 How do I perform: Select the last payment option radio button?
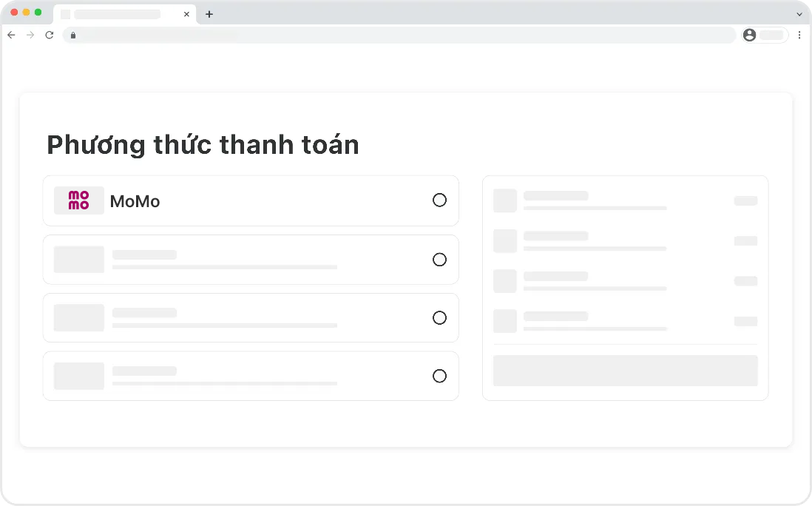439,376
